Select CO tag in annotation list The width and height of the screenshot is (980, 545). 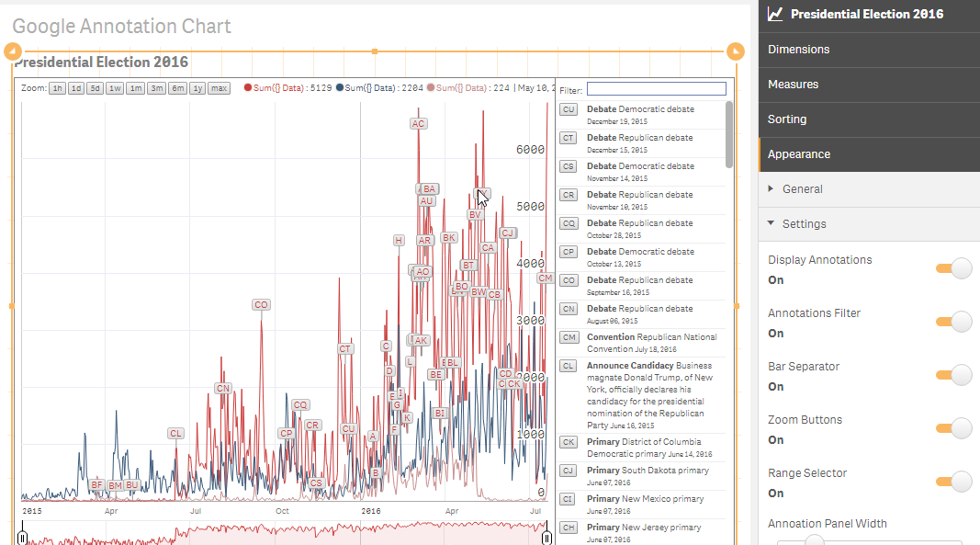pyautogui.click(x=569, y=280)
